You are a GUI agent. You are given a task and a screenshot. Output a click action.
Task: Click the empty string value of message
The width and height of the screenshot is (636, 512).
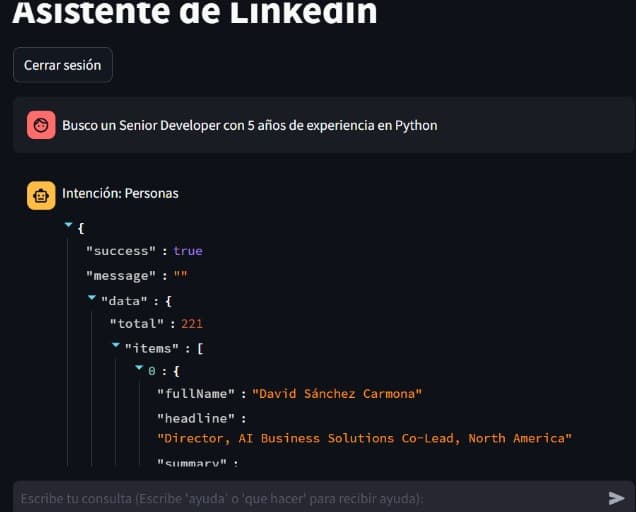(180, 275)
